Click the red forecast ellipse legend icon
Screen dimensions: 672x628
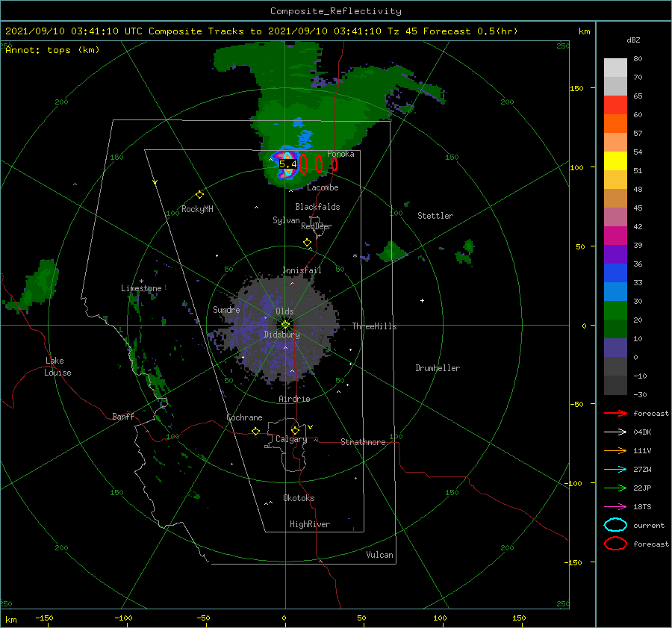click(615, 544)
